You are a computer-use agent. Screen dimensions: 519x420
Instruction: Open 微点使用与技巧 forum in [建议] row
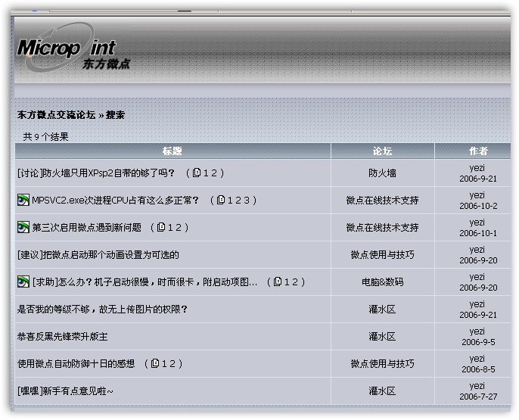pyautogui.click(x=382, y=254)
